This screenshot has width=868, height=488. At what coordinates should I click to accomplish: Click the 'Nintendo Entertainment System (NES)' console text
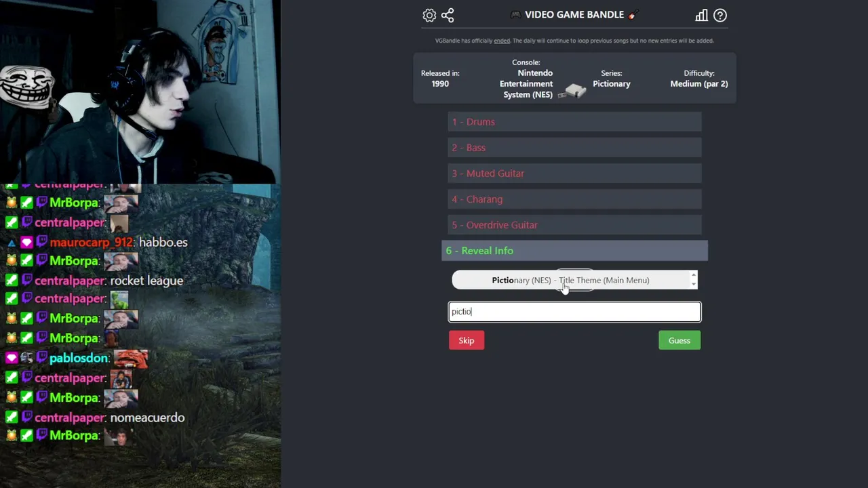[526, 84]
